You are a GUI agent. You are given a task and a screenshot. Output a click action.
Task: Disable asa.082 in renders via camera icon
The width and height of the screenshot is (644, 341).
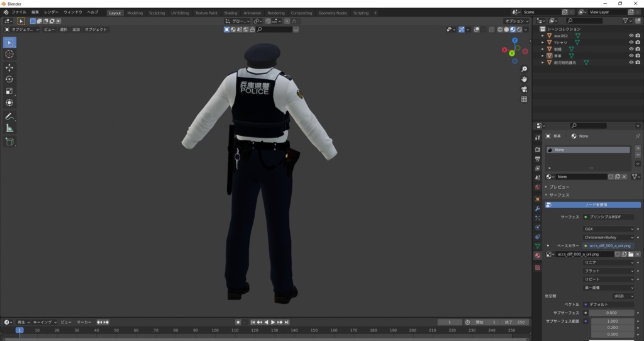[x=638, y=36]
